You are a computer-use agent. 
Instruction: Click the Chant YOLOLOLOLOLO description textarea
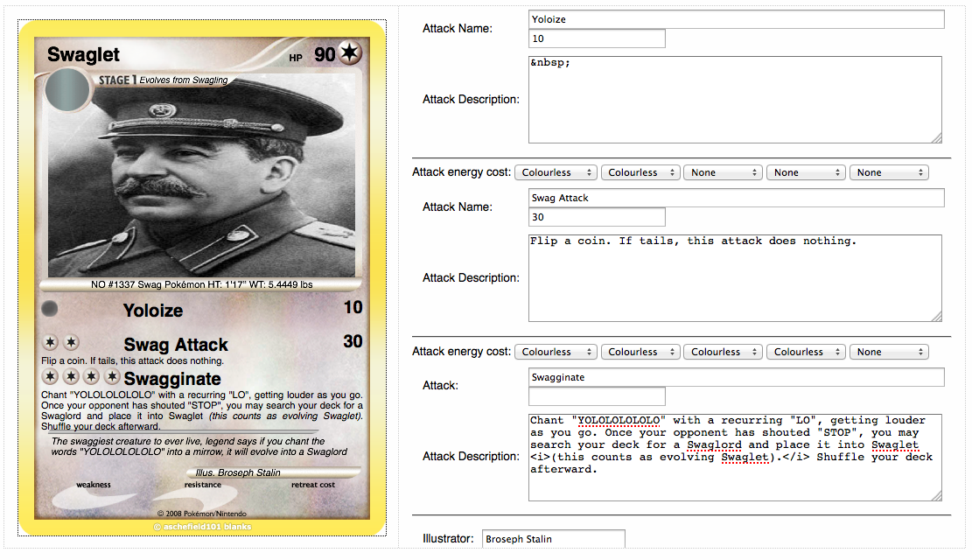pos(735,458)
